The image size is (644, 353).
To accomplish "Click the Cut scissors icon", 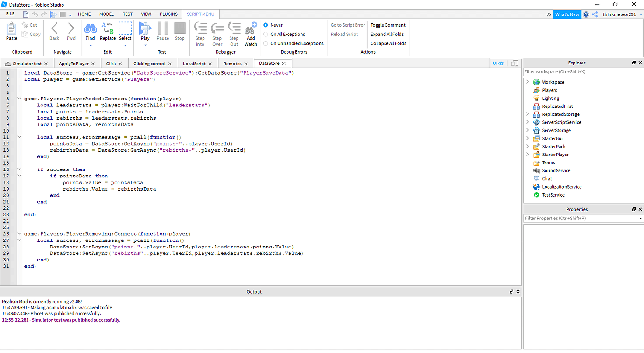I will pos(25,25).
